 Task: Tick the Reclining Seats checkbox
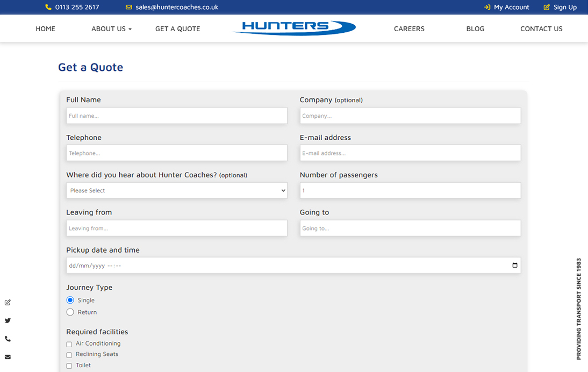pyautogui.click(x=69, y=355)
